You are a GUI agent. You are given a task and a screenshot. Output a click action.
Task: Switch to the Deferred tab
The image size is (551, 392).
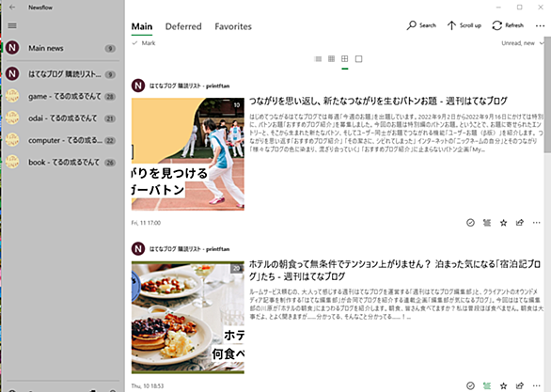click(183, 26)
